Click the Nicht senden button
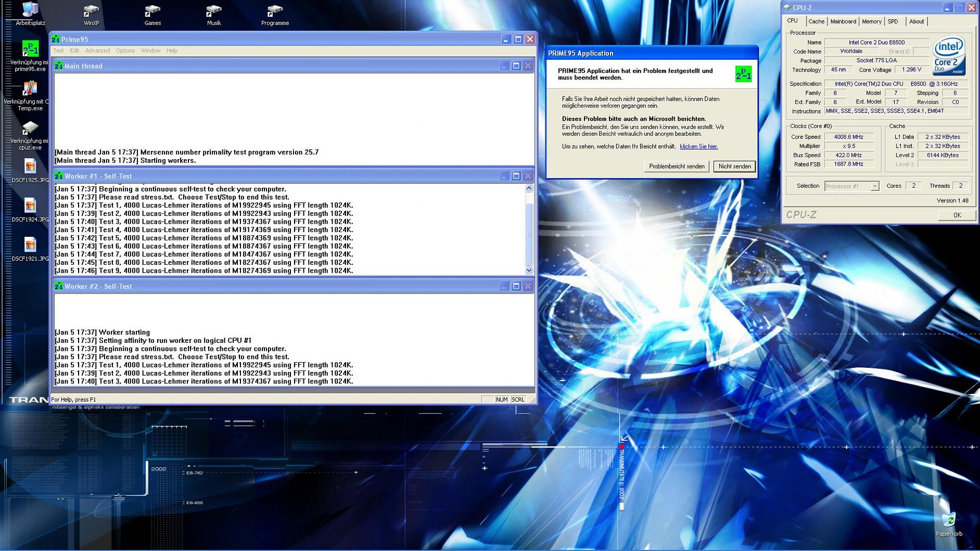 pos(734,166)
